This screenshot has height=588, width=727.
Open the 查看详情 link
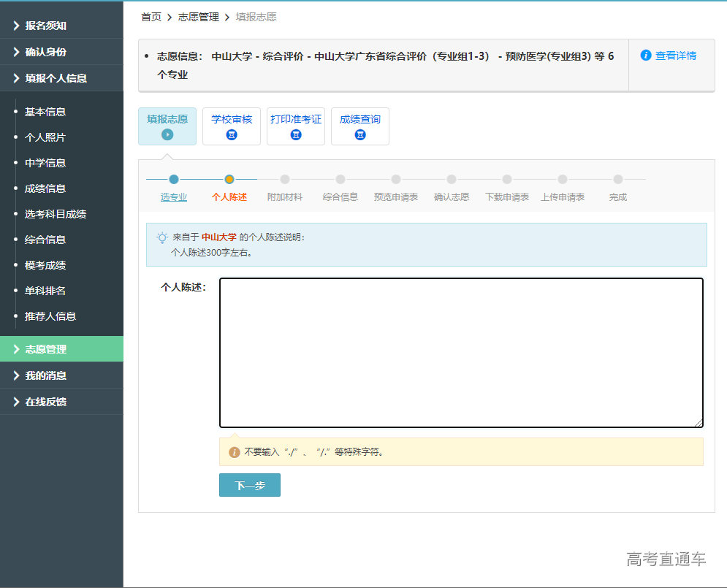coord(674,56)
